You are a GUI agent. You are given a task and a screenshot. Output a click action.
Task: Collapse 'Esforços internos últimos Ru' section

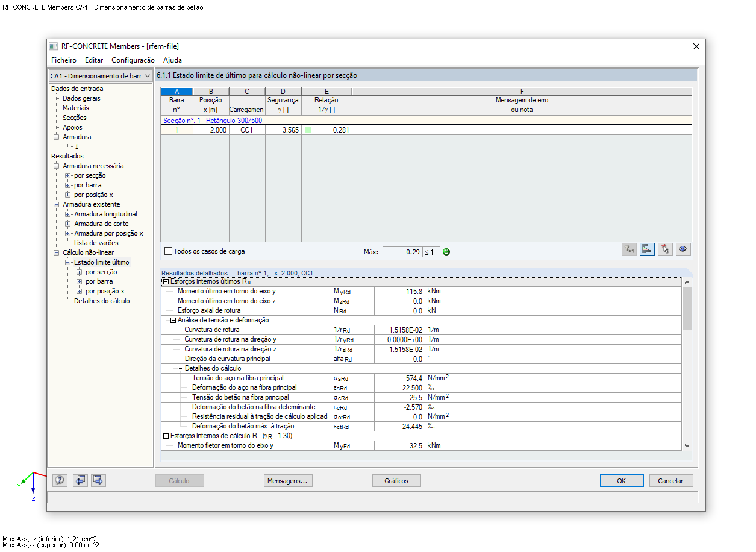click(x=166, y=281)
